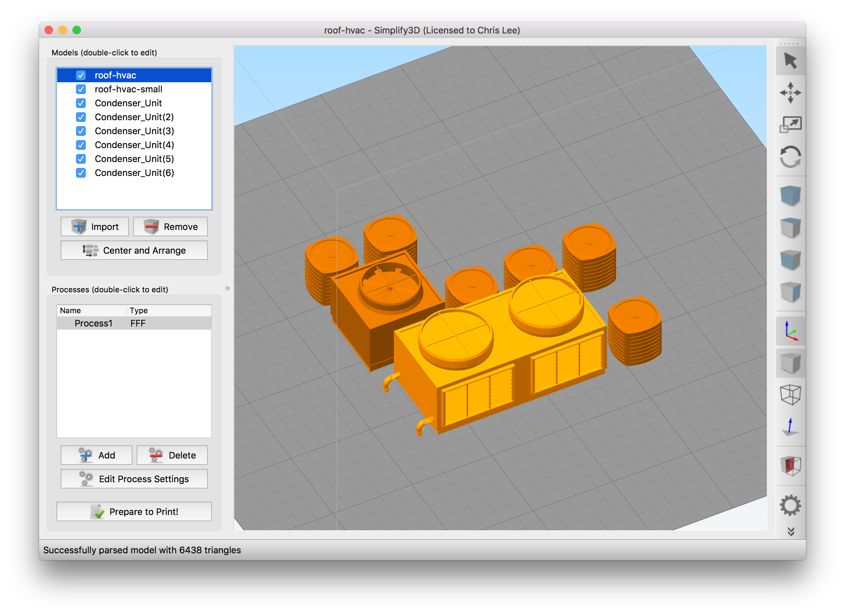Viewport: 845px width, 616px height.
Task: Click the FFF type cell
Action: coord(138,323)
